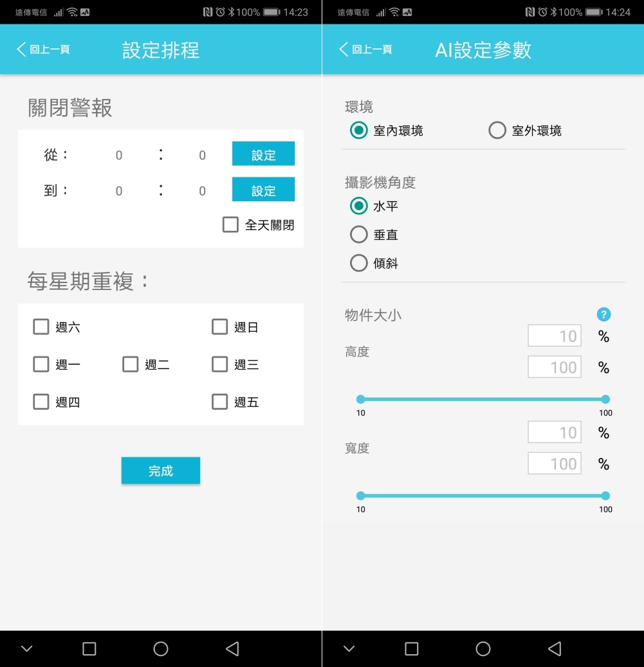Choose 水平 camera angle
The width and height of the screenshot is (644, 667).
358,206
